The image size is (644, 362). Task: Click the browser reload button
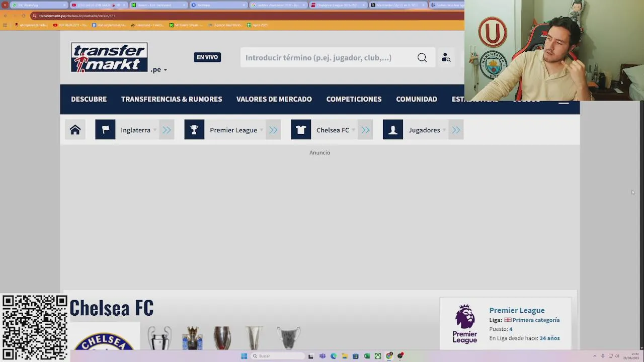tap(24, 16)
